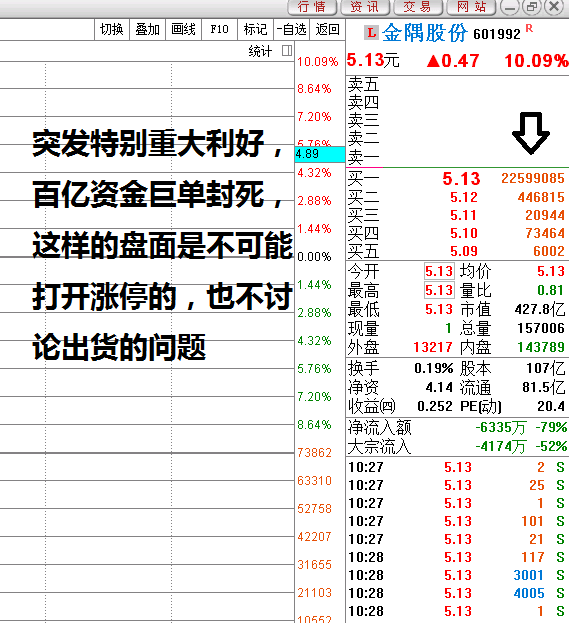The width and height of the screenshot is (569, 623).
Task: Click the 切换 toolbar button
Action: coord(112,29)
